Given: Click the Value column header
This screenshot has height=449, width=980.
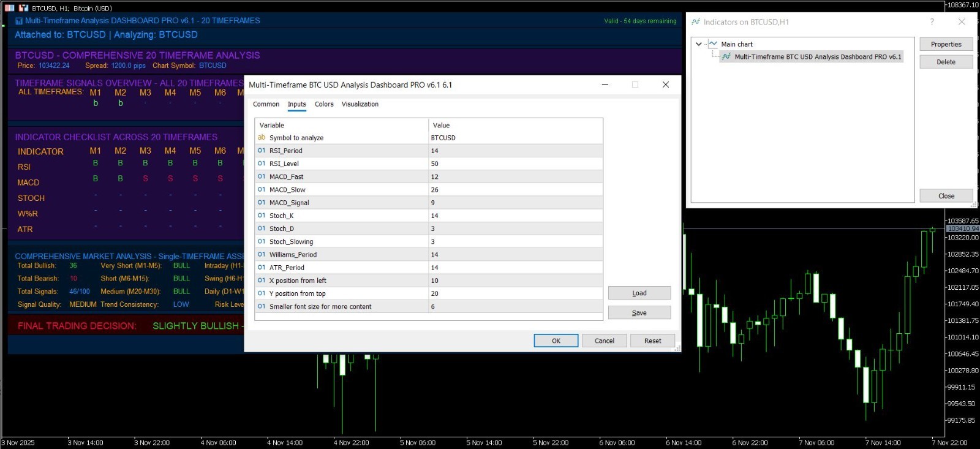Looking at the screenshot, I should click(x=515, y=125).
